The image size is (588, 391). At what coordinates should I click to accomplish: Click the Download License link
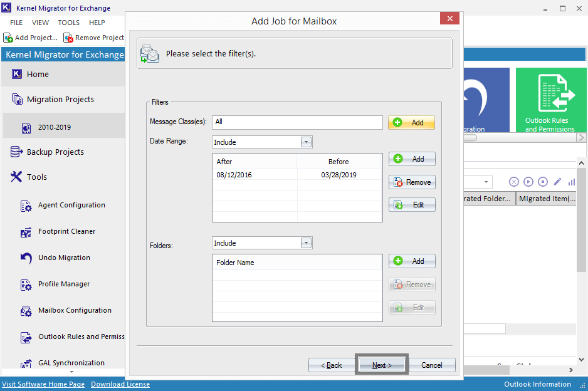click(120, 384)
